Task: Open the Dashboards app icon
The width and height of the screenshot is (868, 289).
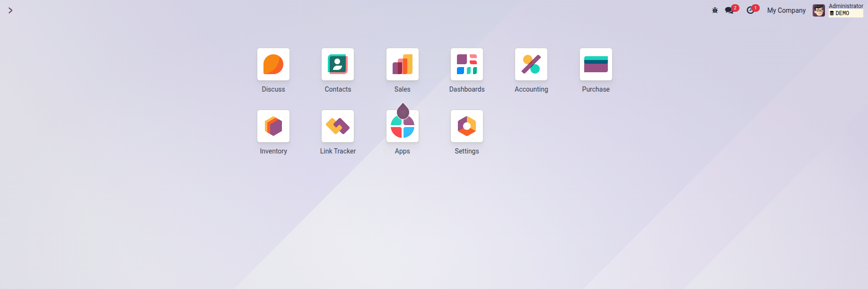Action: point(467,64)
